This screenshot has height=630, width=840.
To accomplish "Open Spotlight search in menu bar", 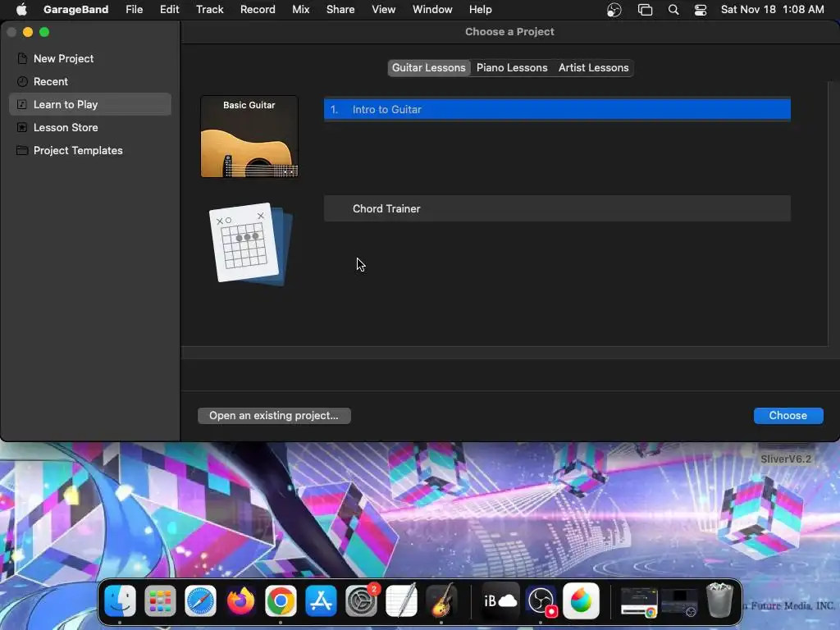I will (x=673, y=10).
